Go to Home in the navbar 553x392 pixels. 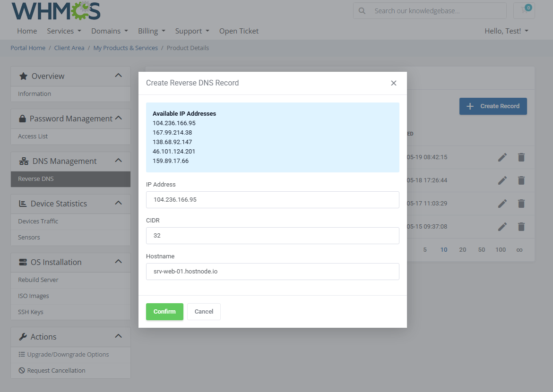click(x=27, y=31)
